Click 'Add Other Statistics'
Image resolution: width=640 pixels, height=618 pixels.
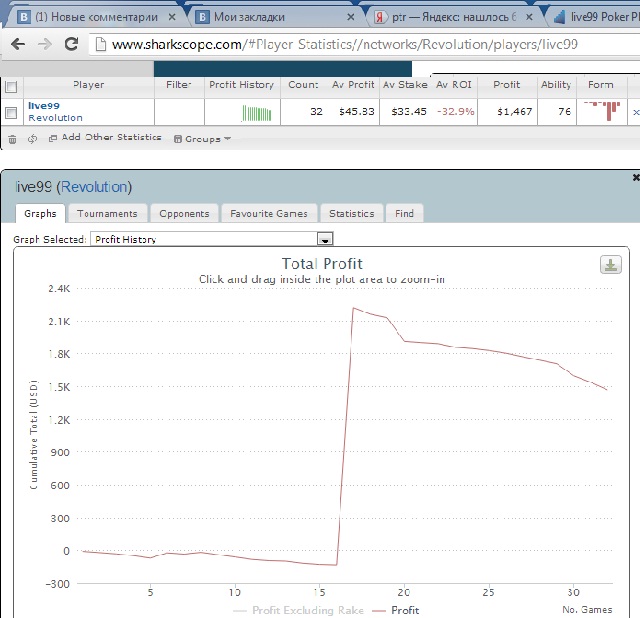coord(105,138)
